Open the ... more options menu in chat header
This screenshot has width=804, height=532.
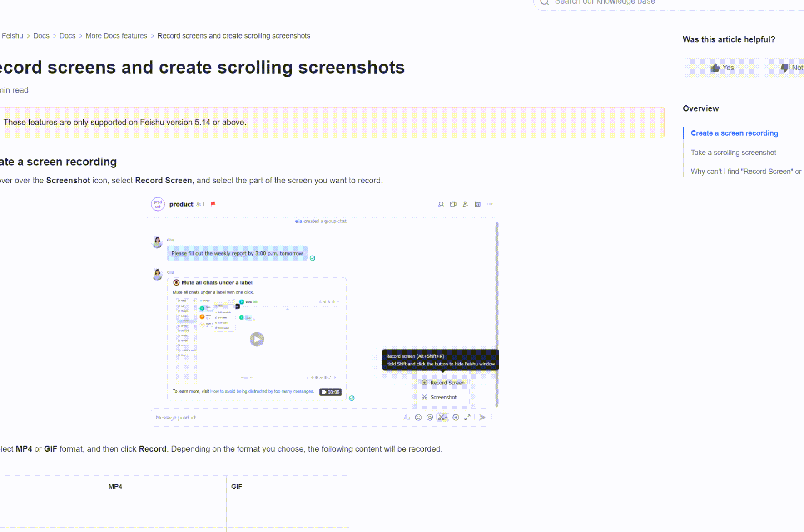pyautogui.click(x=490, y=204)
